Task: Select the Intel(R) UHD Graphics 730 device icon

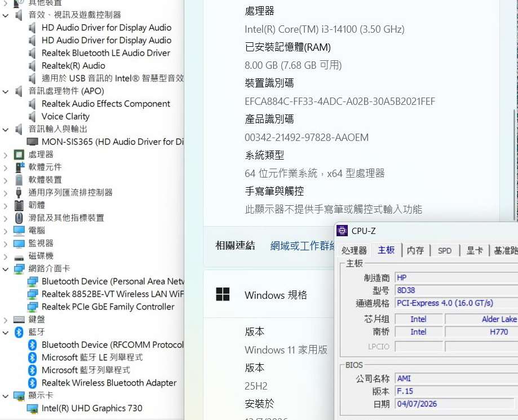Action: (32, 408)
